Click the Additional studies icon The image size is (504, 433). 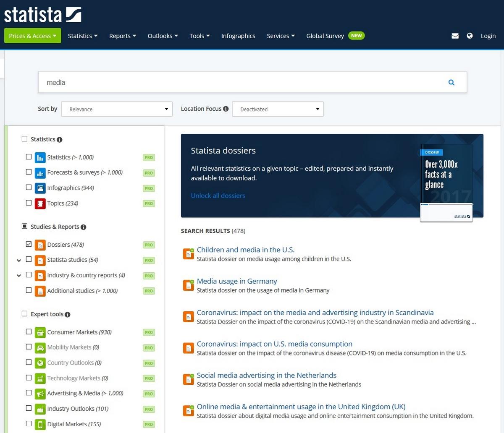(40, 291)
